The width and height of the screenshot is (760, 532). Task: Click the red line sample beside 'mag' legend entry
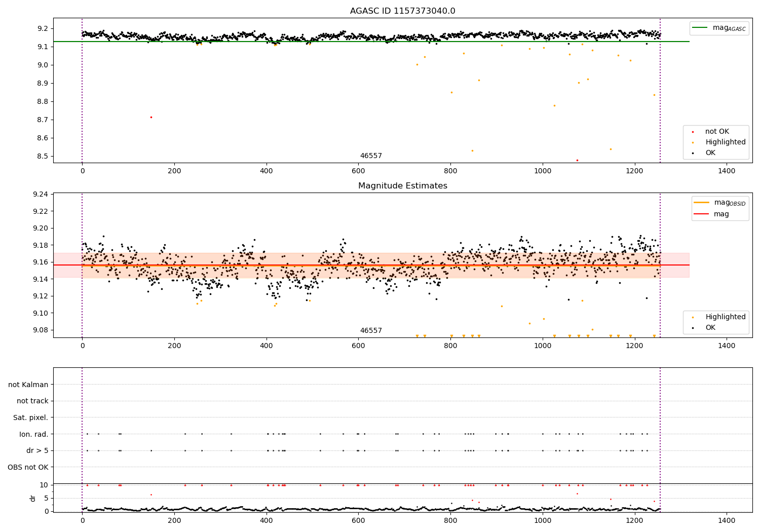click(702, 214)
